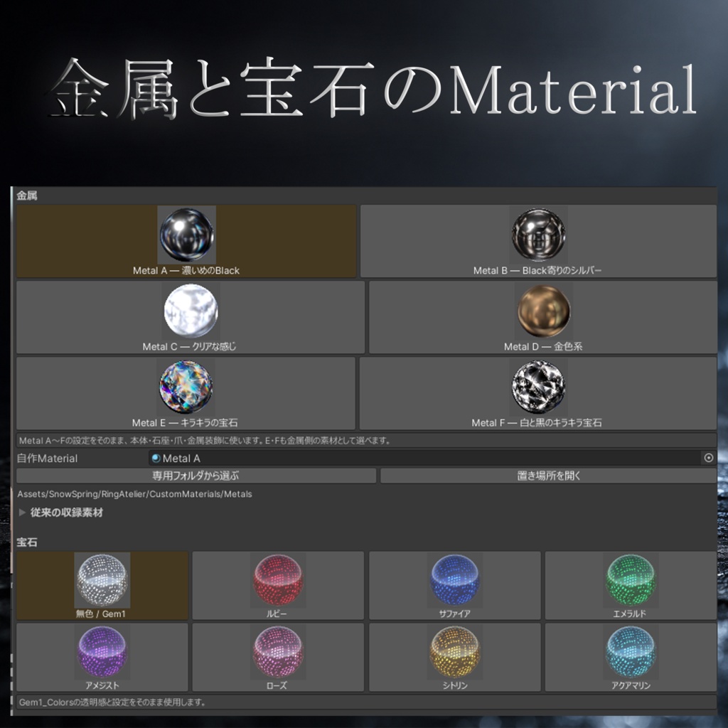Pick Metal F 白と黒のキラキラ宝石 material
Viewport: 728px width, 728px height.
[x=537, y=393]
